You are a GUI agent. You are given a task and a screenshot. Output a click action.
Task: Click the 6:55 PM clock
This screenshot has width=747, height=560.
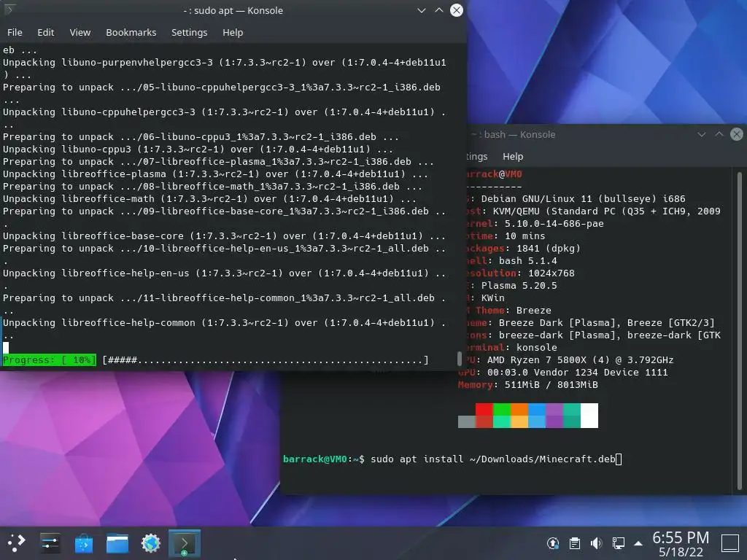(x=681, y=537)
